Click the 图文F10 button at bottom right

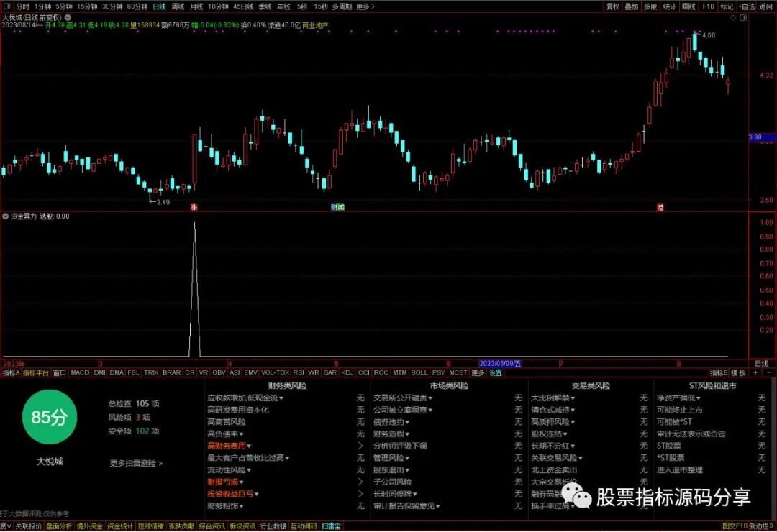(x=735, y=526)
